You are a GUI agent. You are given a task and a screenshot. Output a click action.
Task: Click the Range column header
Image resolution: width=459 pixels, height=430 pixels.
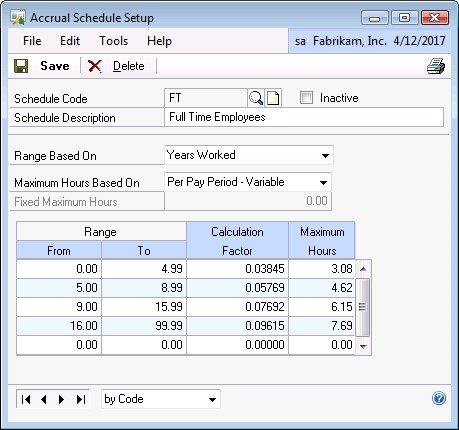[101, 231]
